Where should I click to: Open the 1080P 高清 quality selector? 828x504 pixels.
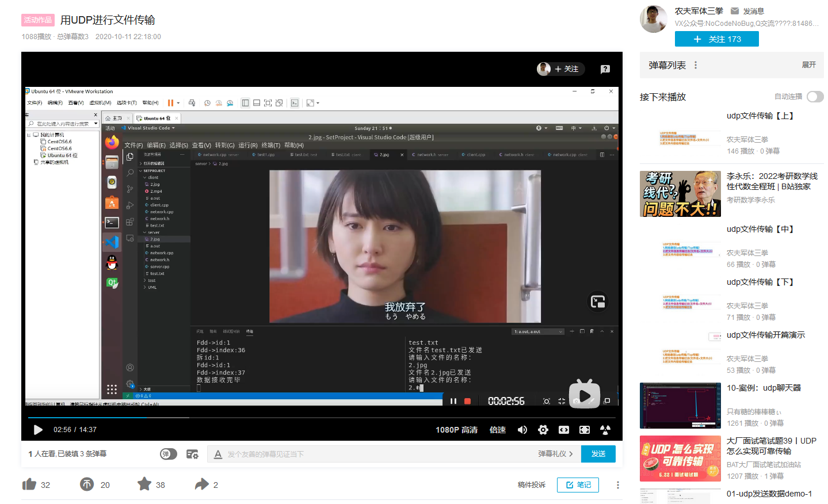457,430
